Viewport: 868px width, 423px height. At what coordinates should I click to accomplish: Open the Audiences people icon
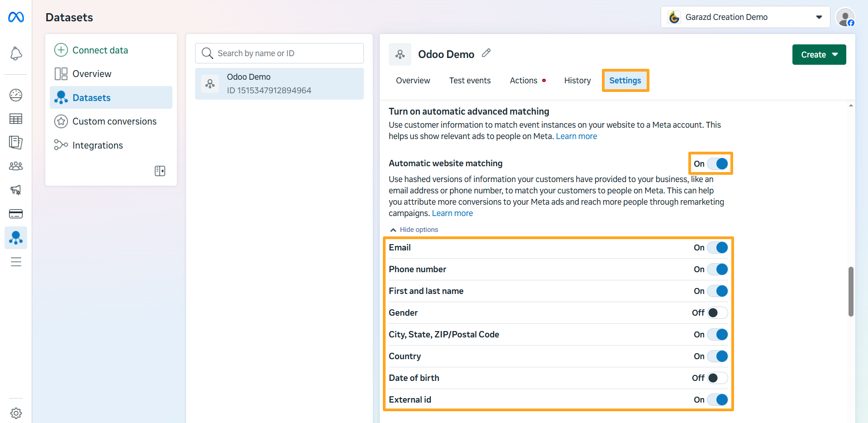16,166
